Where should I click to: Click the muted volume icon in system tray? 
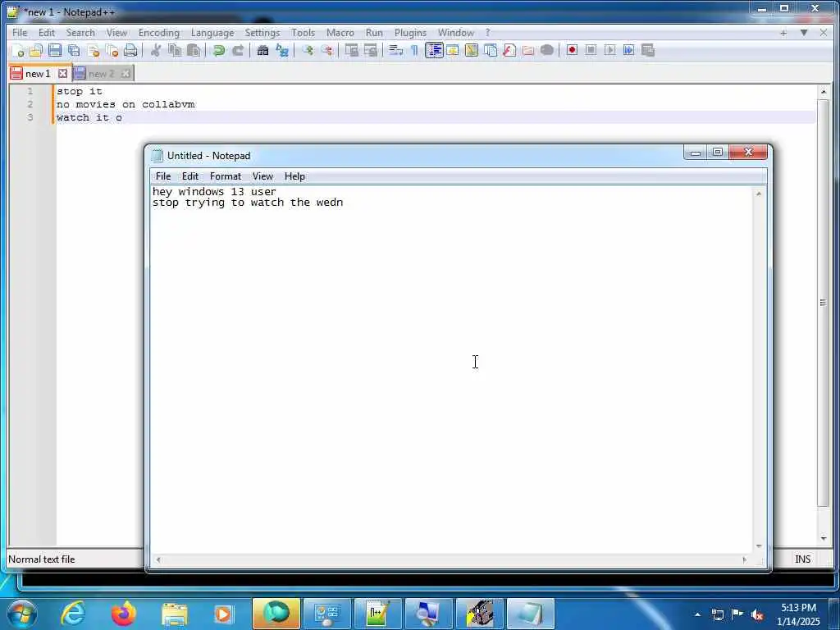(x=757, y=614)
